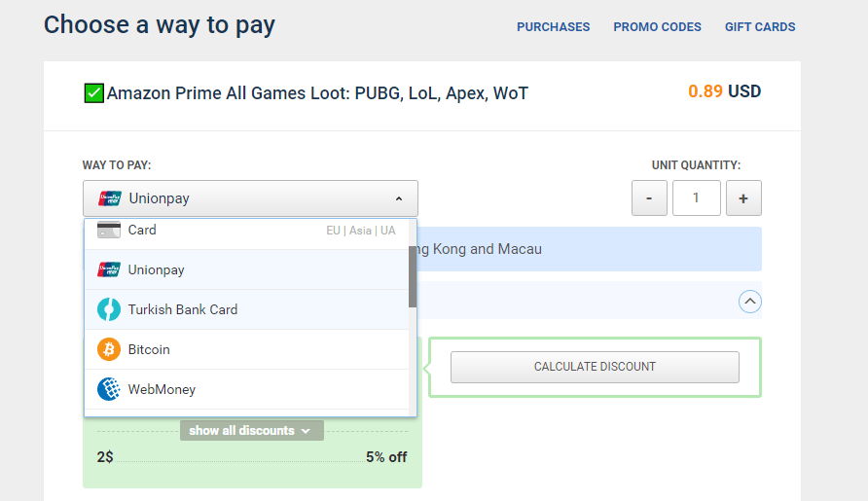Collapse the section with circled chevron
The image size is (868, 501).
(x=749, y=302)
